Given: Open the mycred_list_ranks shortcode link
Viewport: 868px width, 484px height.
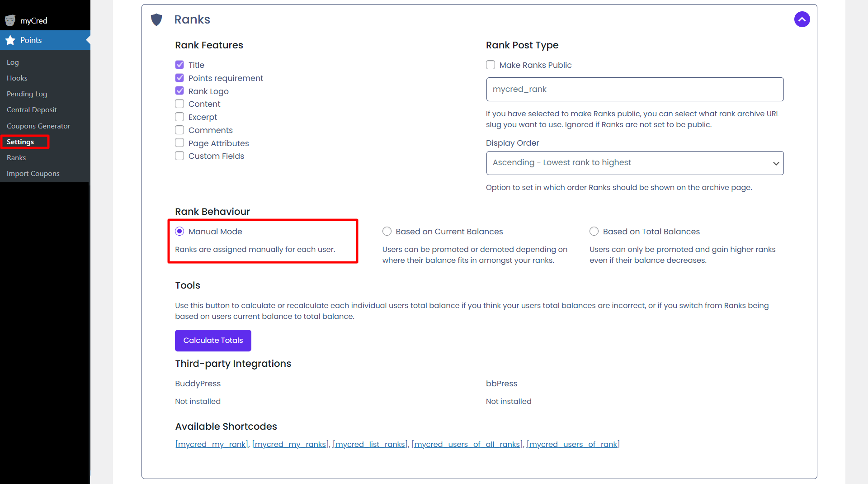Looking at the screenshot, I should 370,444.
